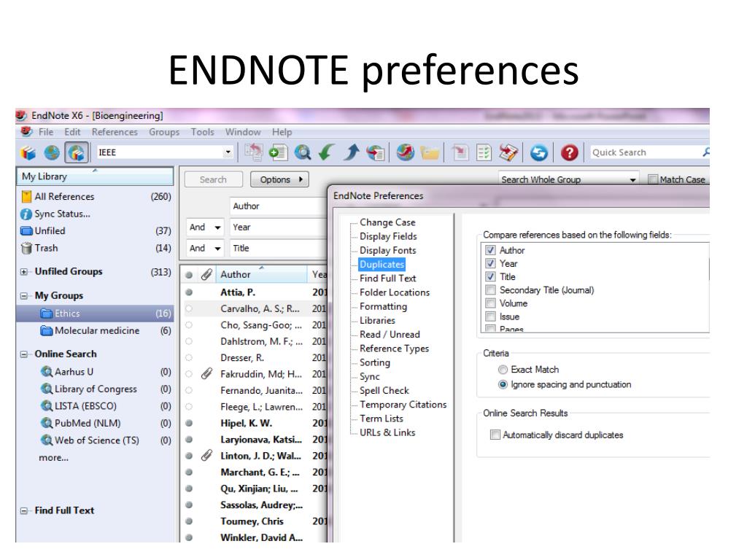Uncheck the Author compare field checkbox
747x560 pixels.
click(490, 250)
